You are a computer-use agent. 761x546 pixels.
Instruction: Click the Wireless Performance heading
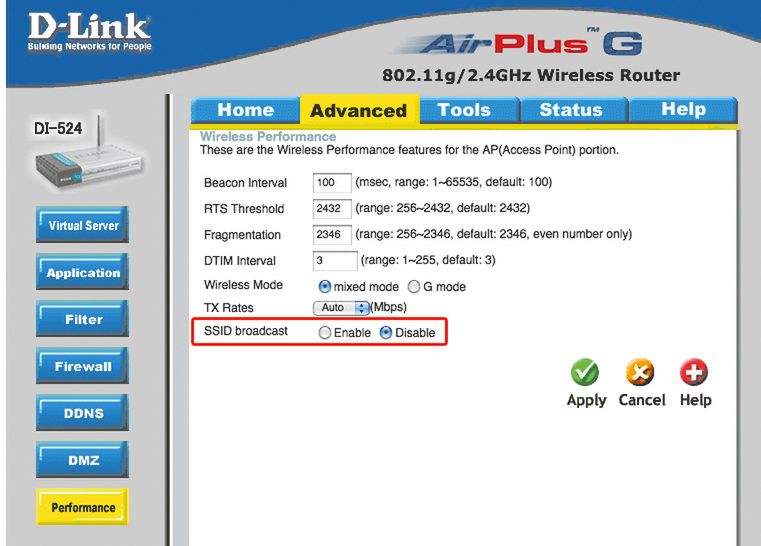tap(268, 136)
